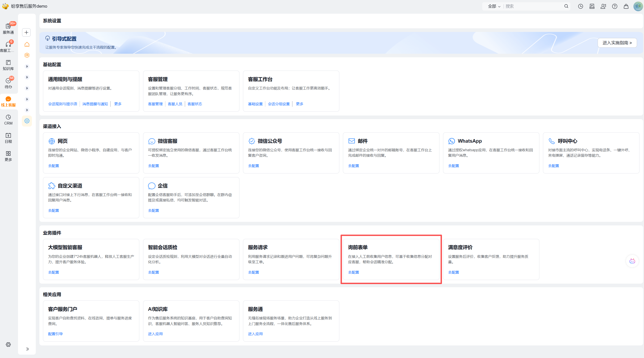Click the floating robot assistant icon
This screenshot has height=358, width=644.
click(632, 261)
